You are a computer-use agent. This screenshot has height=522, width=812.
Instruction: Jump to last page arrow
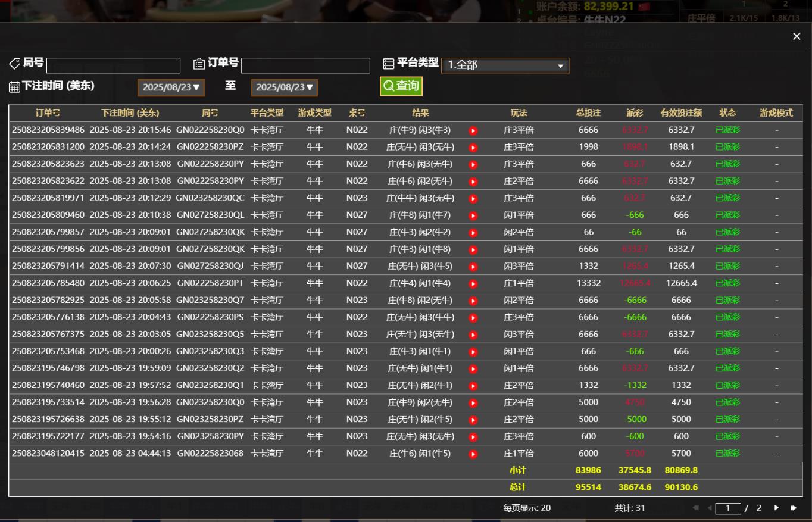tap(793, 508)
